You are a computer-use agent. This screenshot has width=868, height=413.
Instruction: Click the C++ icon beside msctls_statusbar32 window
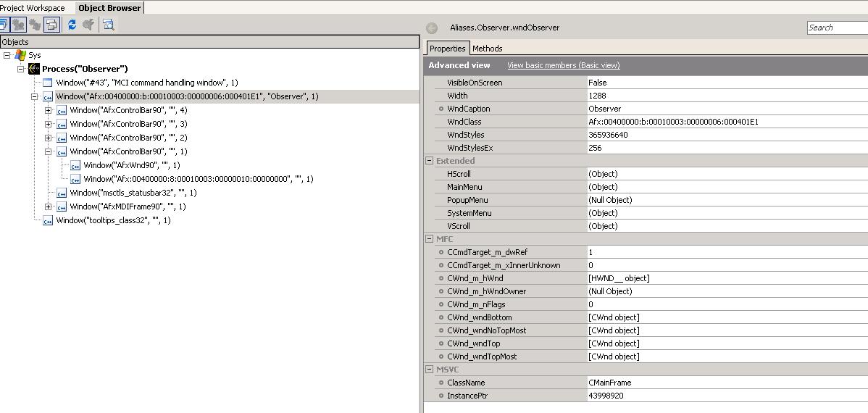click(62, 193)
